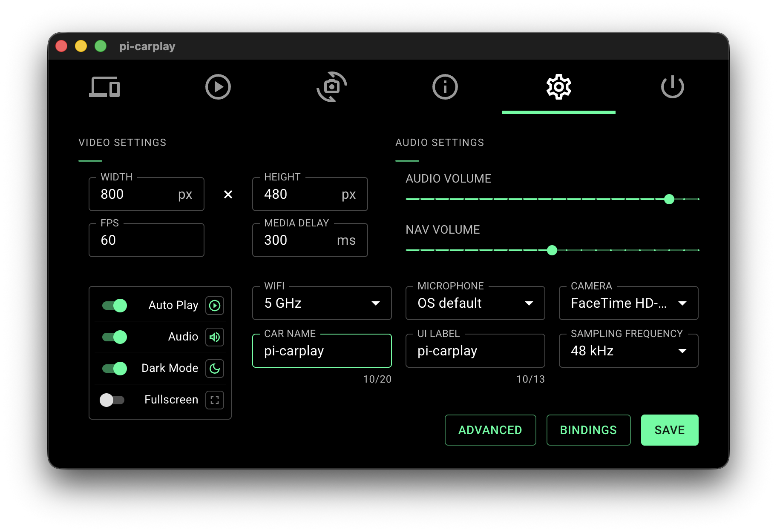777x532 pixels.
Task: Expand the WiFi 5 GHz dropdown
Action: point(322,303)
